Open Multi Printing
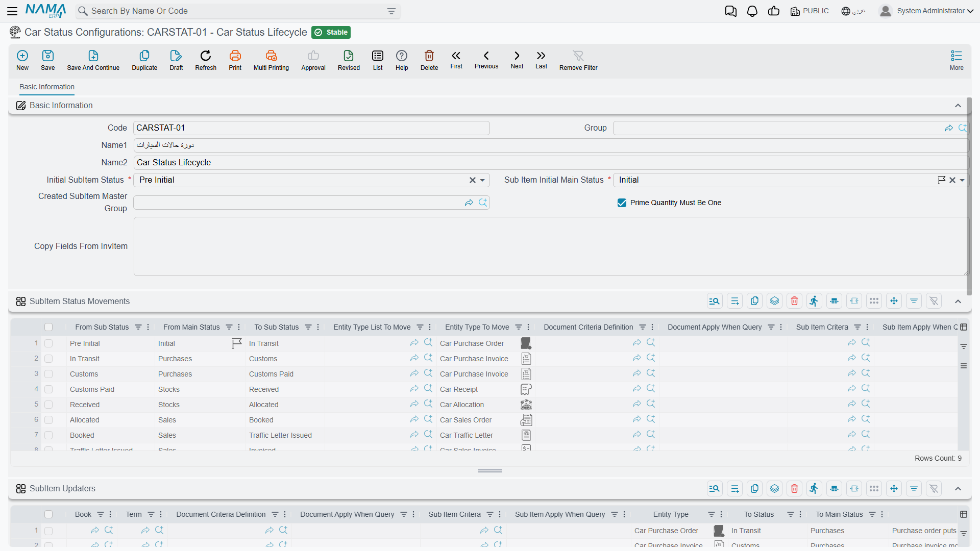The width and height of the screenshot is (980, 551). (x=271, y=60)
